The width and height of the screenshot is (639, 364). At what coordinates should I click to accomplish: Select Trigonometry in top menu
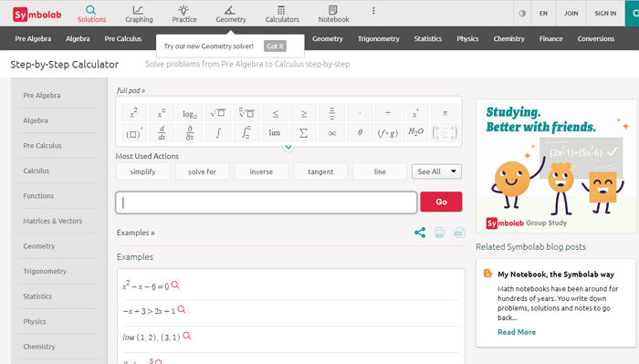[x=378, y=38]
